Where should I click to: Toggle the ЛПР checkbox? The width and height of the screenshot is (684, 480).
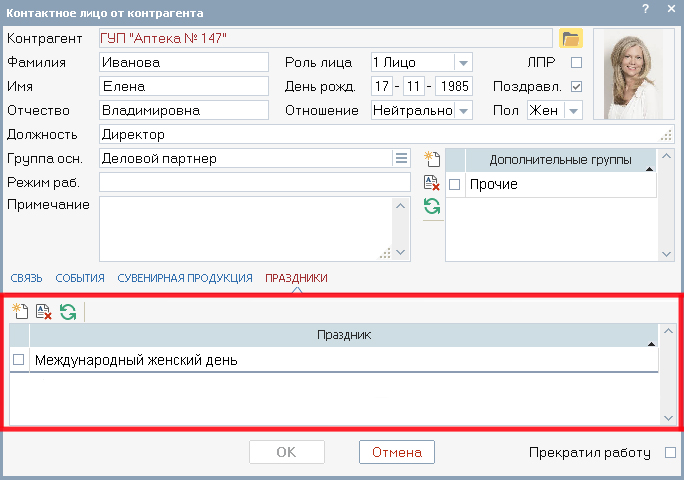tap(576, 62)
